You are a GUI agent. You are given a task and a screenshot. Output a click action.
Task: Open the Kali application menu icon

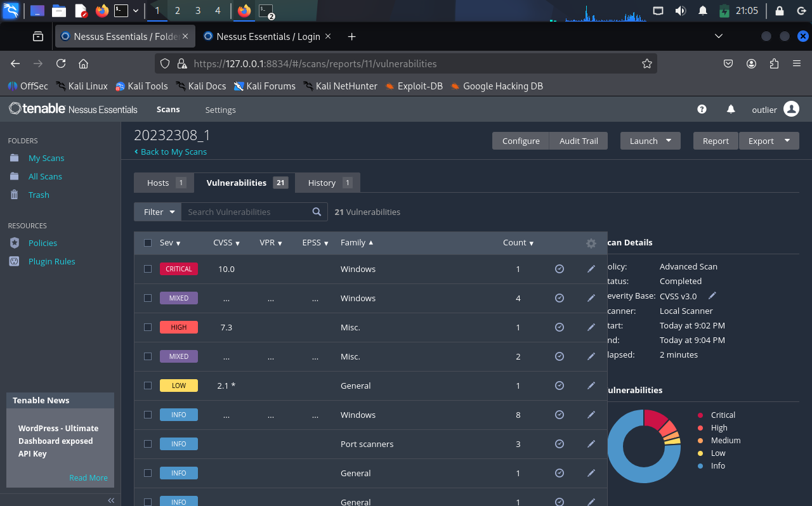(x=11, y=10)
